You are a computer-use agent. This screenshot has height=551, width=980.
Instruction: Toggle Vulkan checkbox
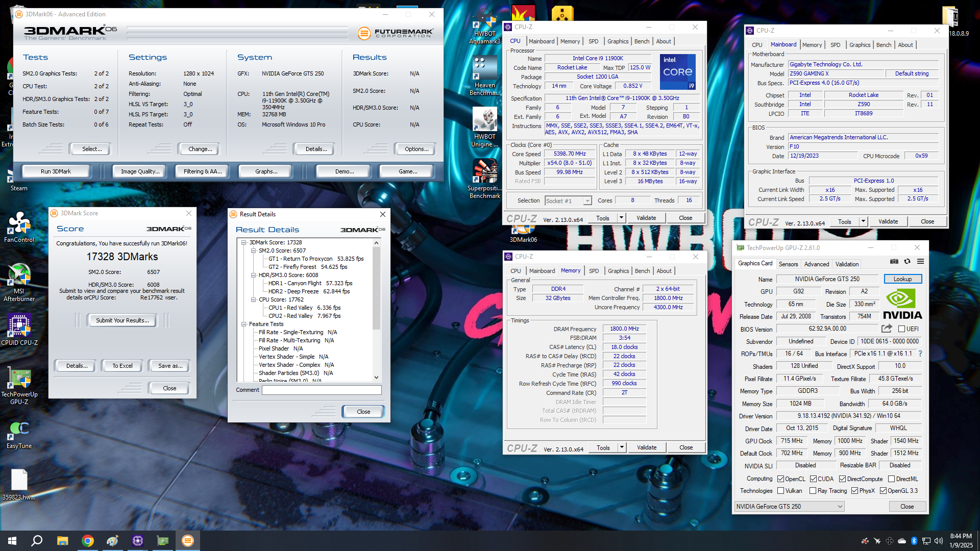[x=780, y=491]
